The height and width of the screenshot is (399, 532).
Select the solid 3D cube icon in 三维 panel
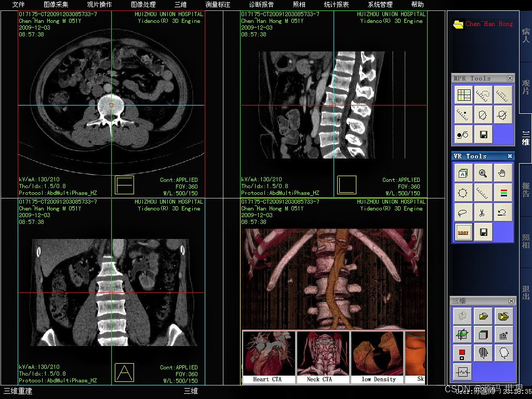coord(483,335)
